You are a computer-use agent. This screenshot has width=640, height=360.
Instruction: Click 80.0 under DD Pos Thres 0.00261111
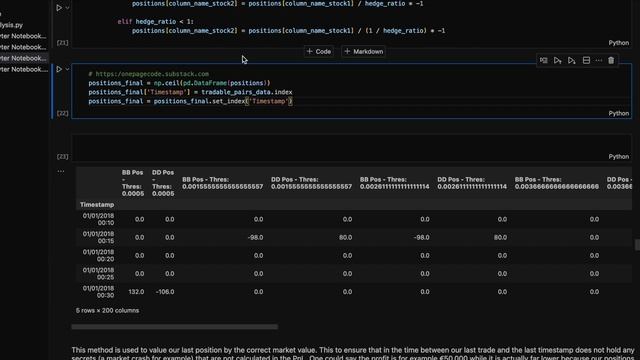point(500,237)
